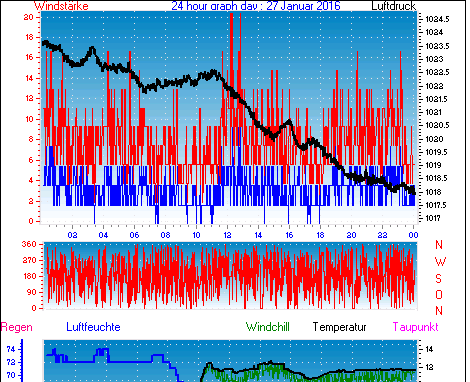Click the 08 hour label on time axis
The width and height of the screenshot is (470, 382).
coord(165,235)
